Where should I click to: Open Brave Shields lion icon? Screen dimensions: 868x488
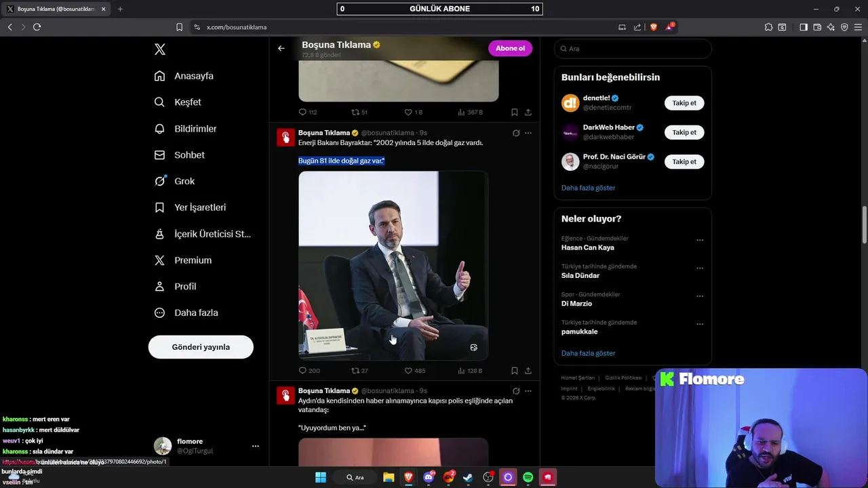pyautogui.click(x=654, y=27)
